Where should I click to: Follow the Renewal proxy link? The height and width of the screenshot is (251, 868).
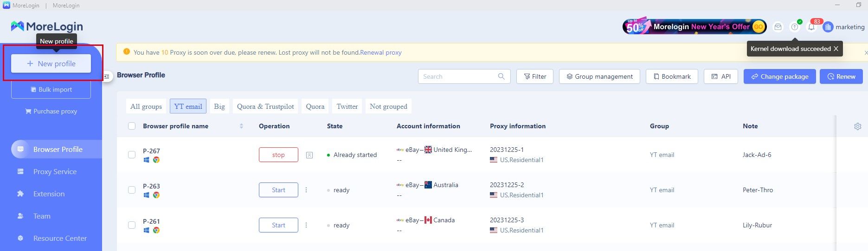381,52
